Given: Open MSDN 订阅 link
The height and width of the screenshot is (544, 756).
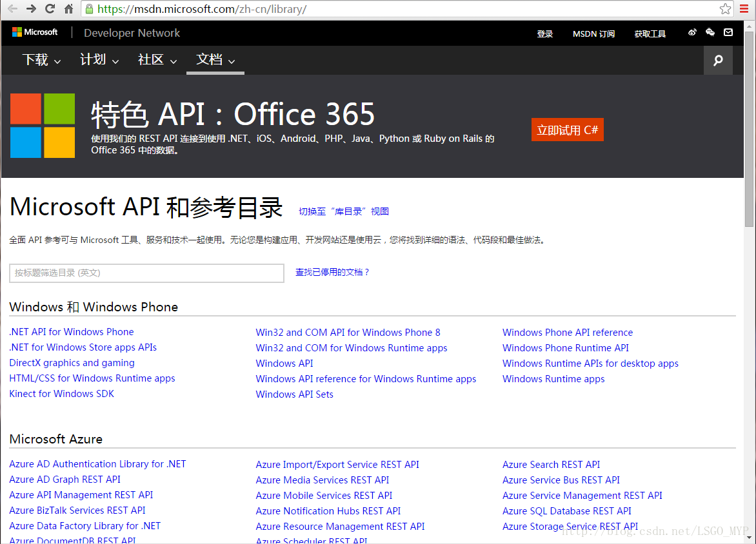Looking at the screenshot, I should coord(593,34).
